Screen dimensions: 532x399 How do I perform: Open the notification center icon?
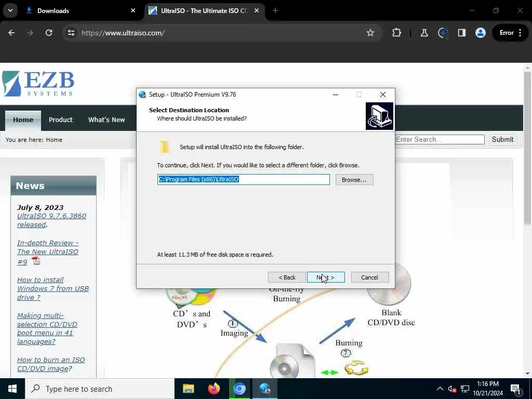516,389
